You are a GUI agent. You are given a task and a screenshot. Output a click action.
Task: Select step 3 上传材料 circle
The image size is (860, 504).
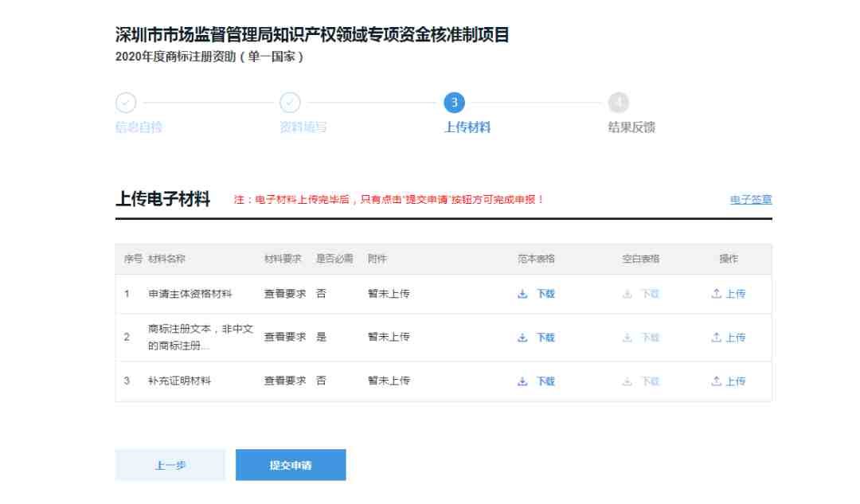(x=454, y=103)
